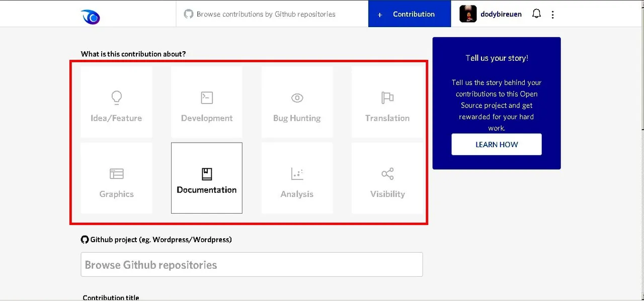The height and width of the screenshot is (301, 644).
Task: Choose the Translation category card
Action: (x=387, y=102)
